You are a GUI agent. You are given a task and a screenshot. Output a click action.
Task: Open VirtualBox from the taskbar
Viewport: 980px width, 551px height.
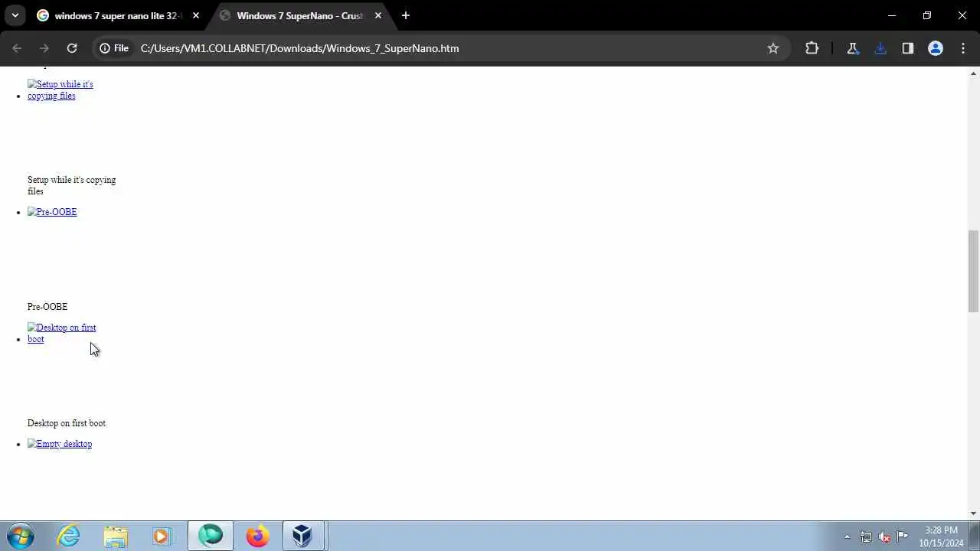pos(303,536)
